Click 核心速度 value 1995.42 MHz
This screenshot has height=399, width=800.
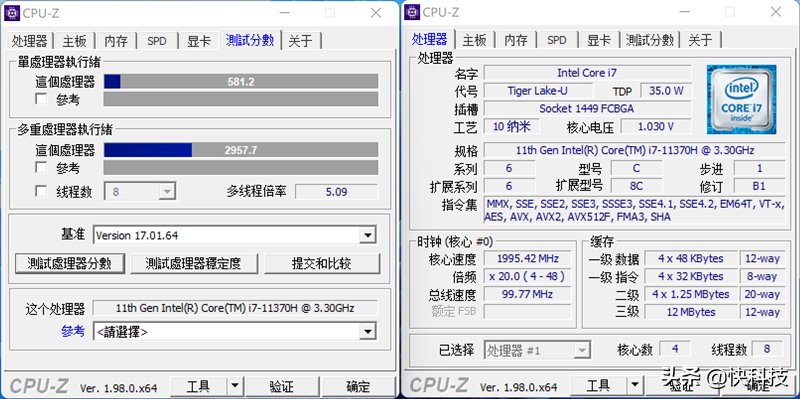pyautogui.click(x=528, y=258)
